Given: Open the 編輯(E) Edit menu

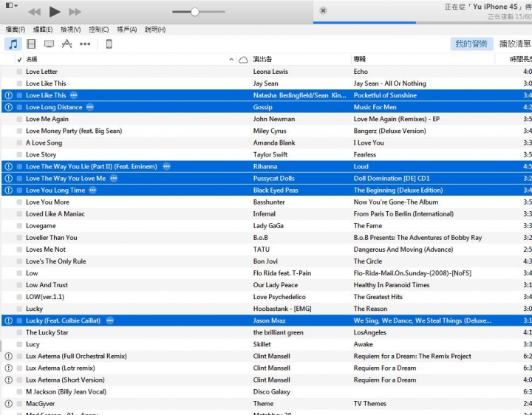Looking at the screenshot, I should 43,30.
